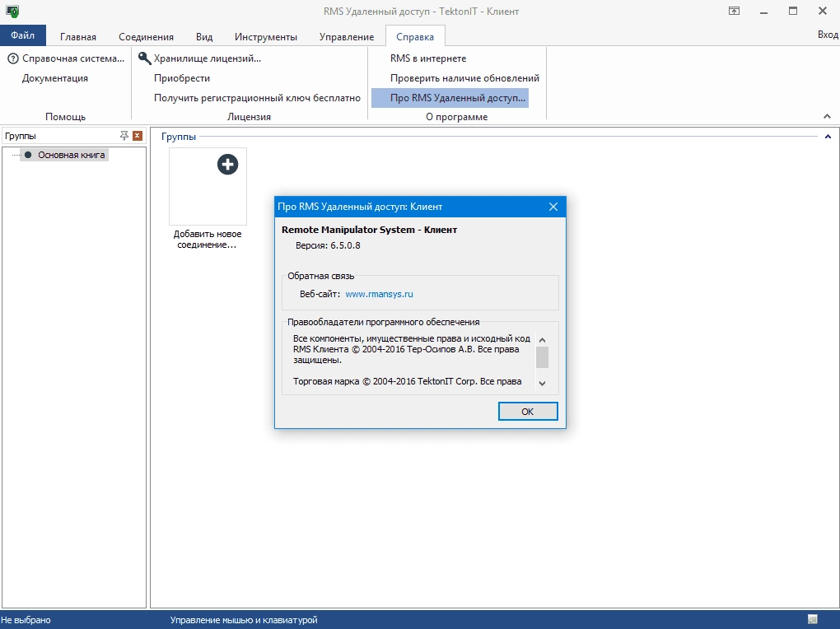Click Управление мышью и клавиатурой status text
Viewport: 840px width, 629px height.
244,620
